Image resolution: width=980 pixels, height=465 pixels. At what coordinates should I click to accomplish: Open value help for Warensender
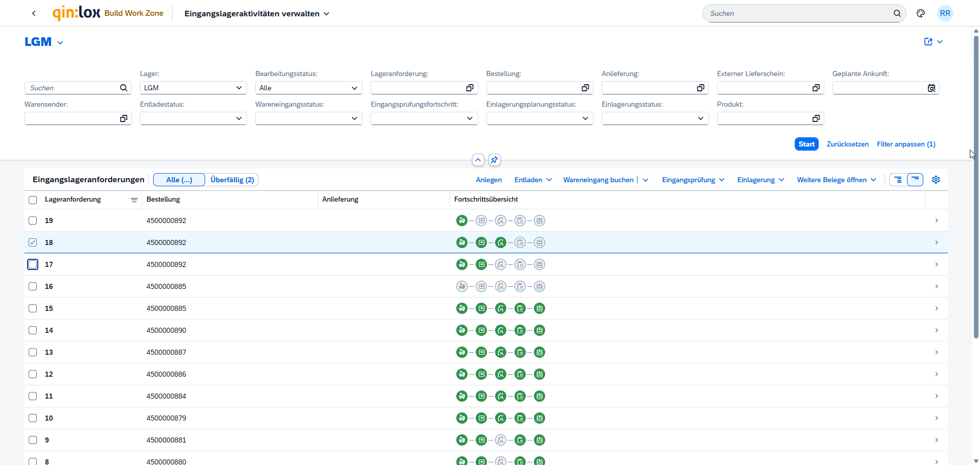point(124,118)
